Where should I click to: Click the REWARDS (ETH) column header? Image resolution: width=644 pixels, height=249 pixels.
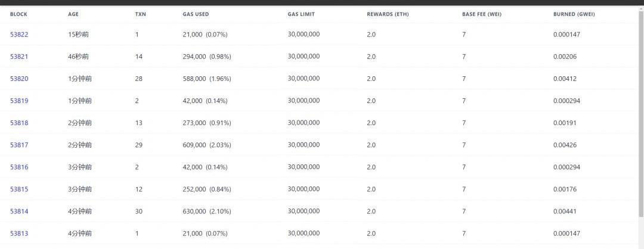click(388, 14)
